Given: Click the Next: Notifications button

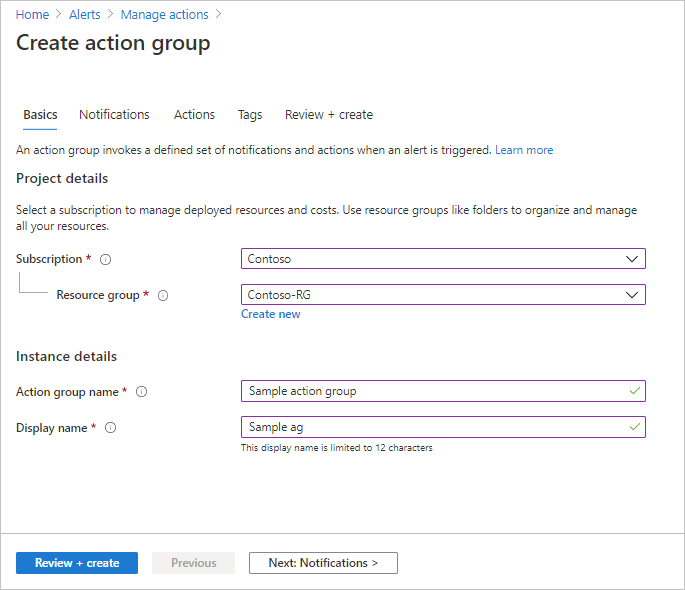Looking at the screenshot, I should [x=323, y=563].
